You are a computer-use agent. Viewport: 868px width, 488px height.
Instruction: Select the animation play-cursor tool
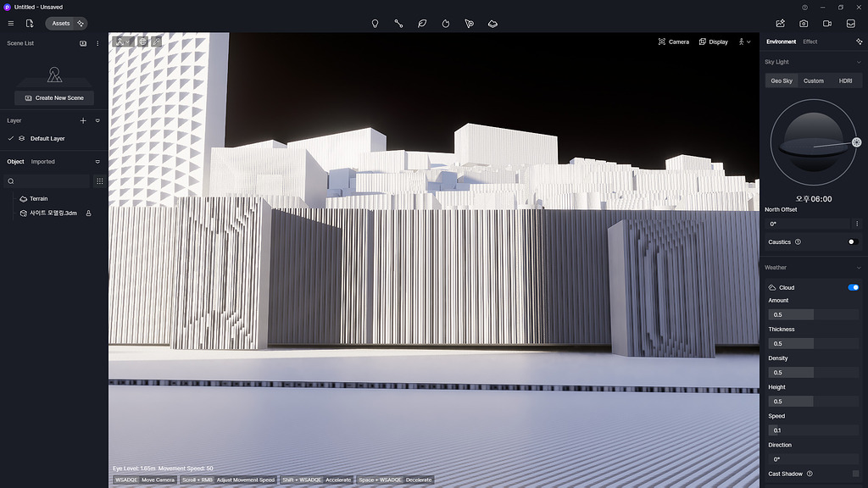coord(469,23)
